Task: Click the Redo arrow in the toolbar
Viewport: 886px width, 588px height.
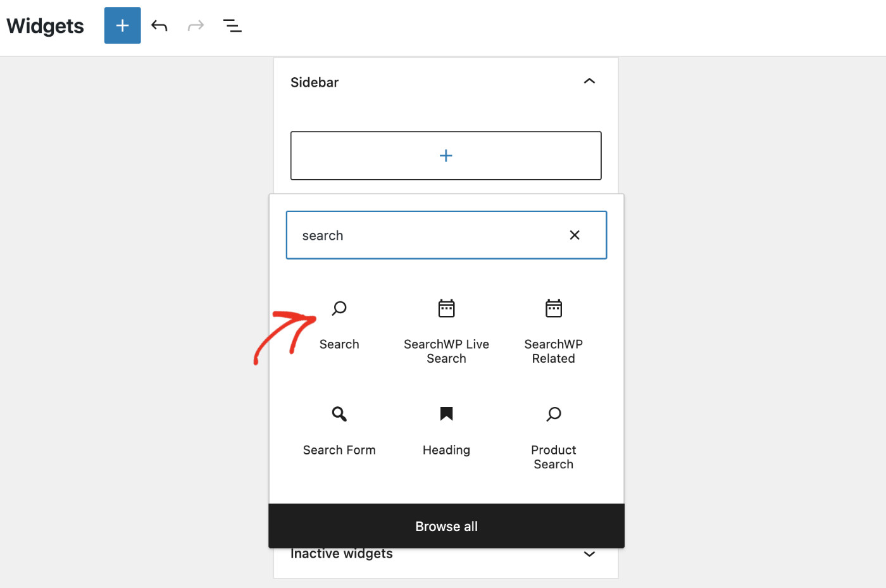Action: 196,25
